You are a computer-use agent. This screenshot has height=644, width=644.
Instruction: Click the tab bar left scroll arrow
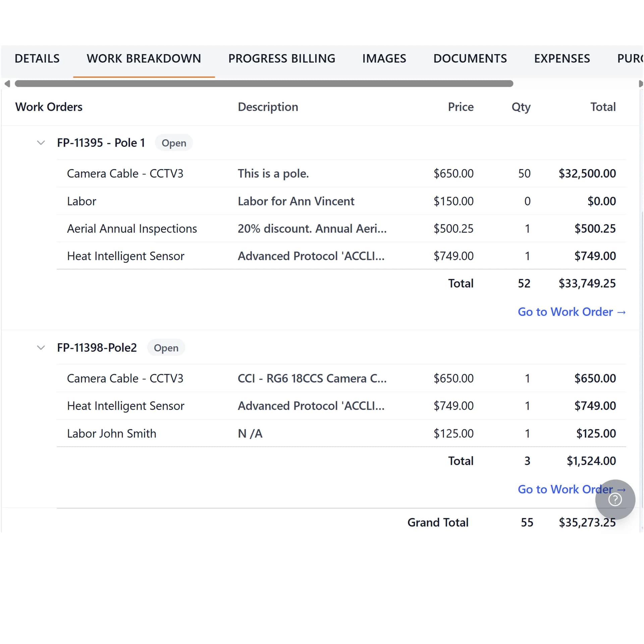(7, 84)
